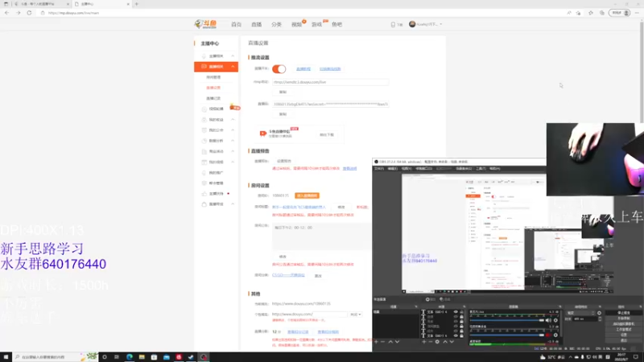Screen dimensions: 644x362
Task: Open the 分类 tab in Douyu navigation
Action: click(276, 25)
